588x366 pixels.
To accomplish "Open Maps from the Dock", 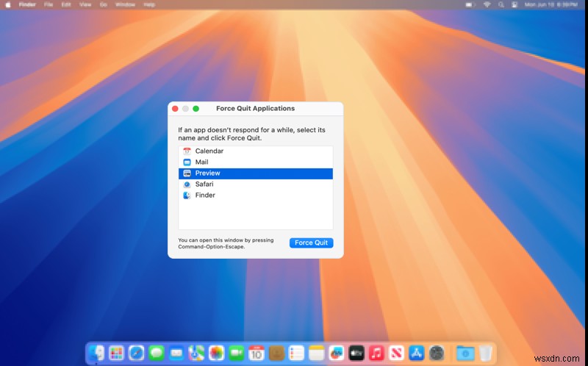I will point(196,354).
